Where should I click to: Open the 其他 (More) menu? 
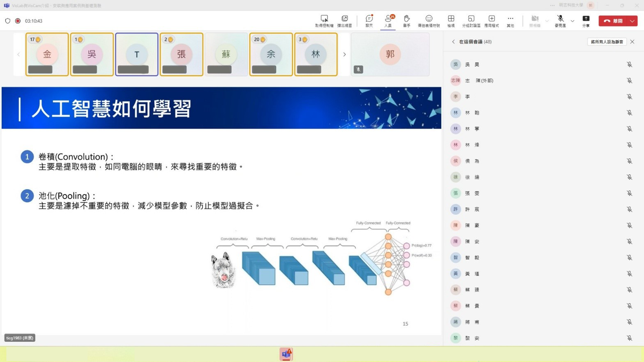pyautogui.click(x=510, y=21)
